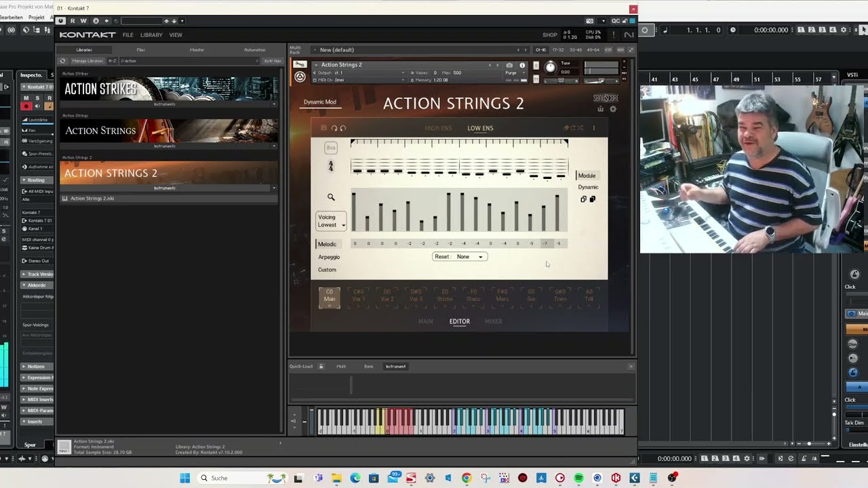Open Google Chrome from the taskbar
Screen dimensions: 868x488
click(x=466, y=478)
